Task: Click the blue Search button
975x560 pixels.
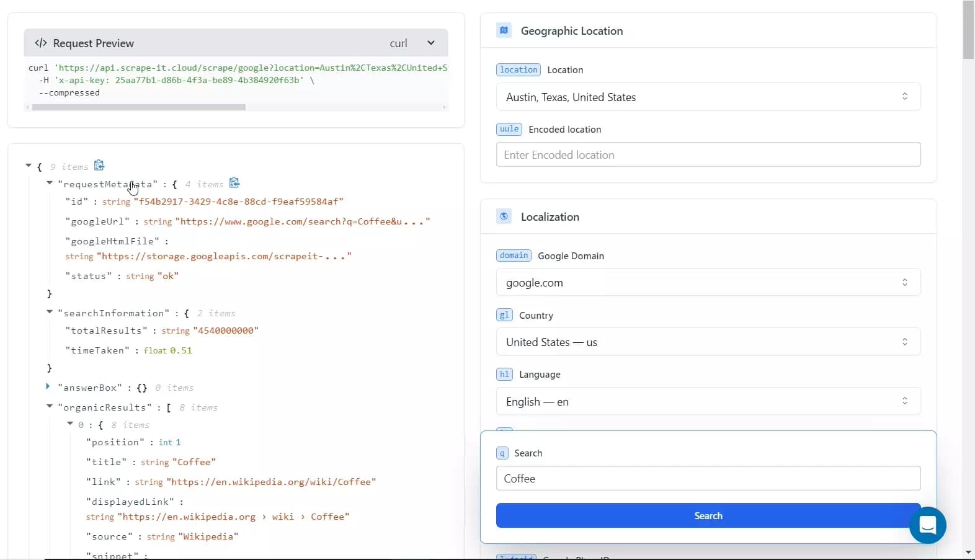Action: (708, 516)
